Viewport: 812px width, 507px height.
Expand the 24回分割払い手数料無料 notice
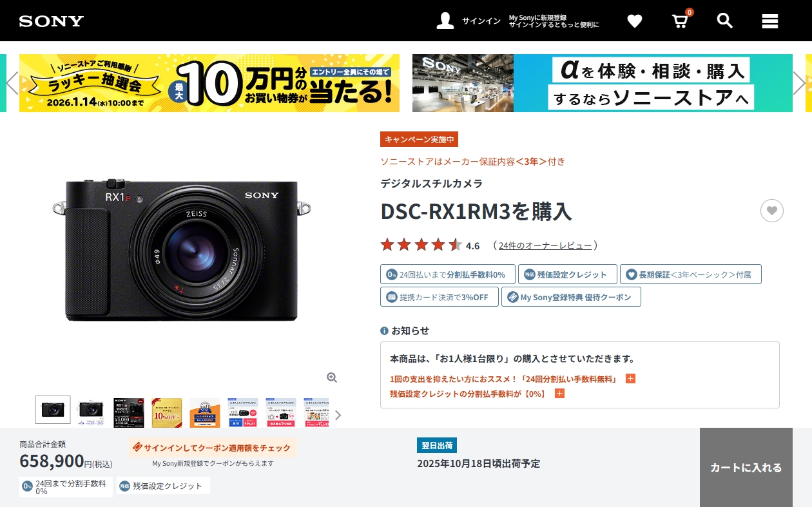[x=630, y=379]
